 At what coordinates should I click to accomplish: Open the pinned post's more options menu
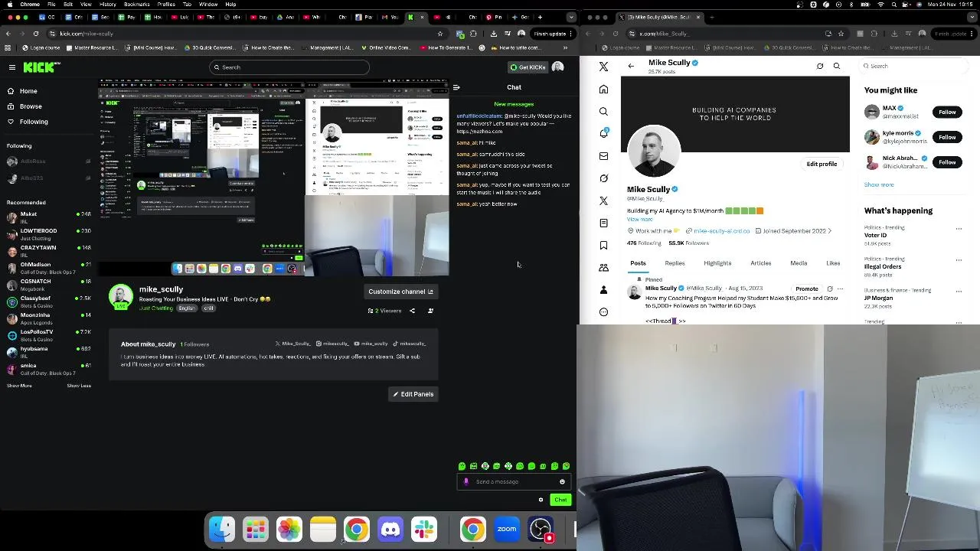(x=841, y=289)
